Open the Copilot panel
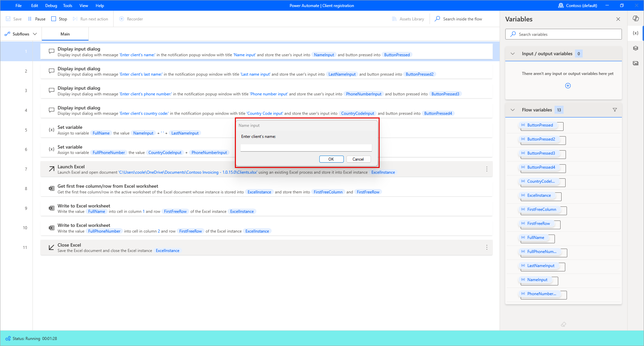The image size is (644, 346). pos(636,18)
